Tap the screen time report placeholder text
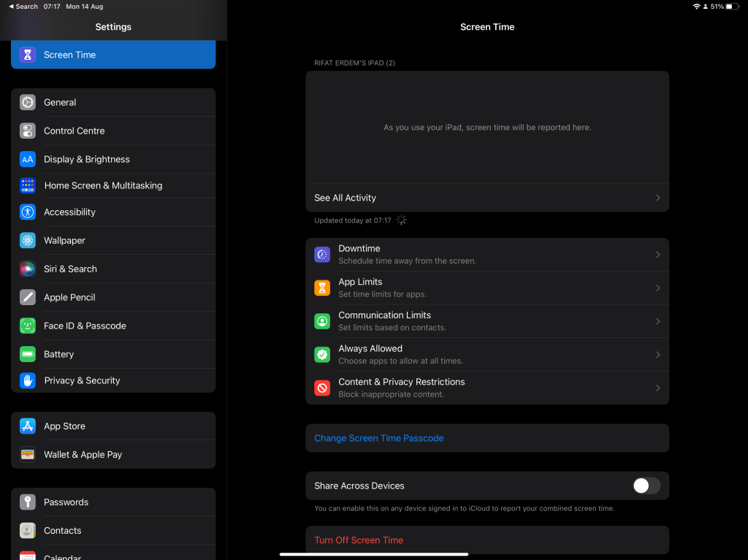748x560 pixels. tap(487, 127)
